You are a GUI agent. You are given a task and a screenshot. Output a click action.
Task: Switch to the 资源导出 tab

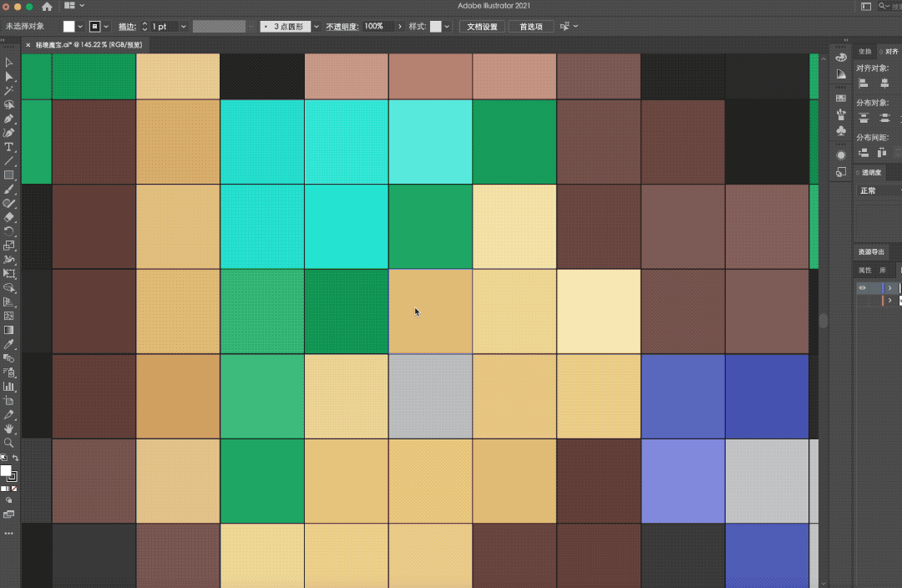(871, 251)
